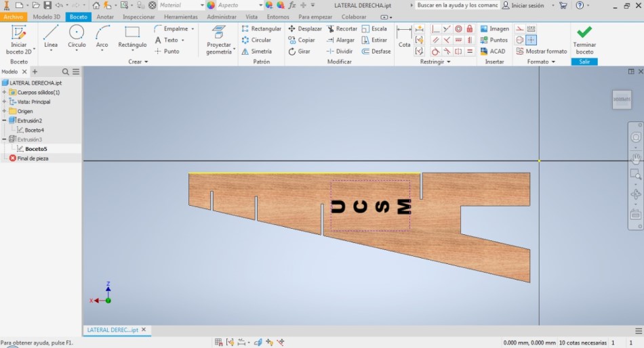Screen dimensions: 644x348
Task: Select the Círculo tool
Action: 77,37
